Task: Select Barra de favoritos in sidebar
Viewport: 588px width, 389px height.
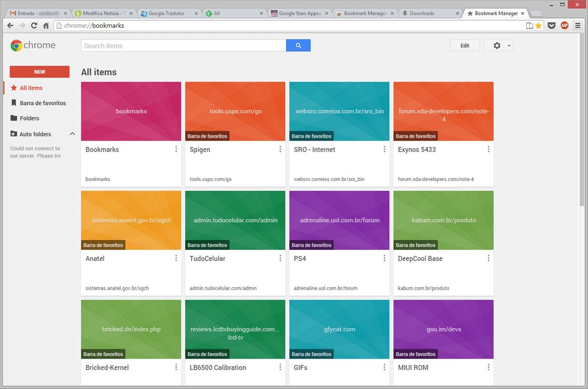Action: coord(42,103)
